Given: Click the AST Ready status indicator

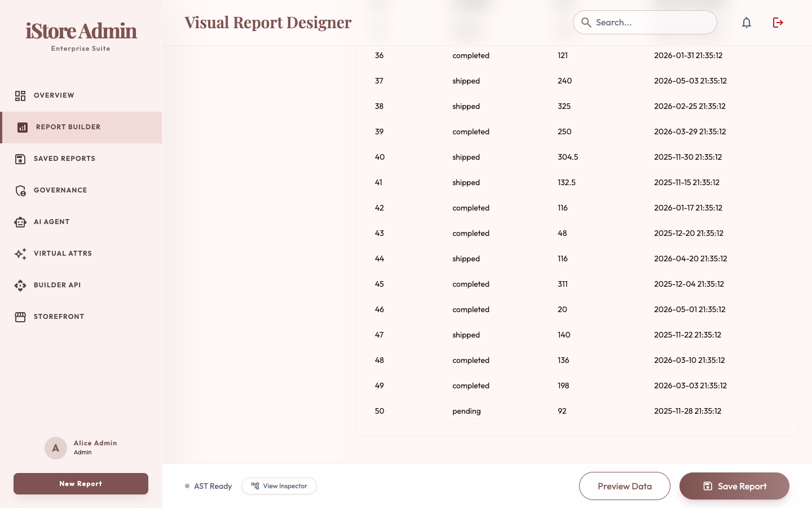Looking at the screenshot, I should [208, 486].
